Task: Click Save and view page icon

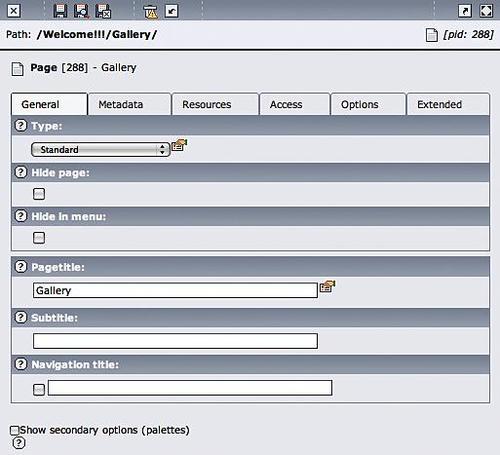Action: [x=81, y=11]
